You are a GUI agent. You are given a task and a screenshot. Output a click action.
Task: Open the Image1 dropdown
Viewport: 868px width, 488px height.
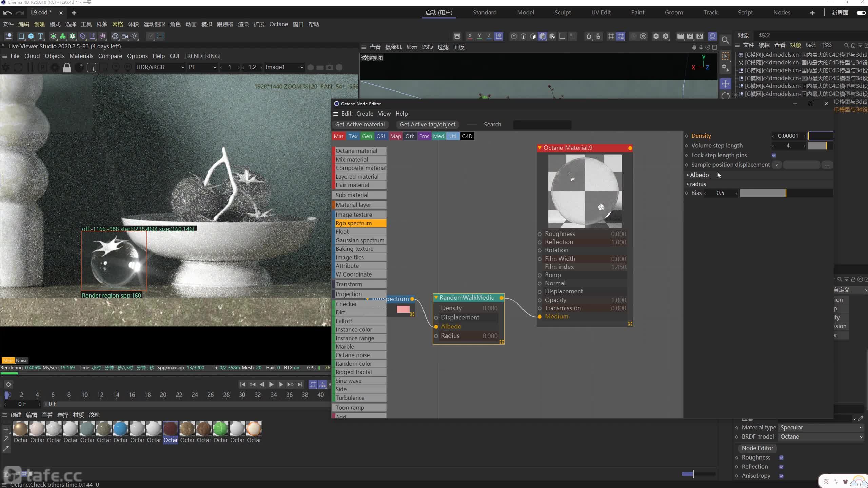pos(284,67)
